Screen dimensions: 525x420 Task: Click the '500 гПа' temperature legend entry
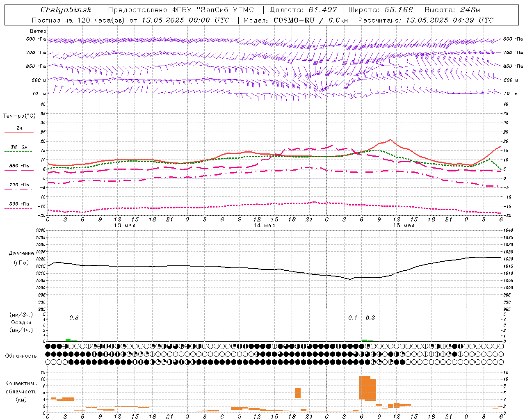(19, 204)
